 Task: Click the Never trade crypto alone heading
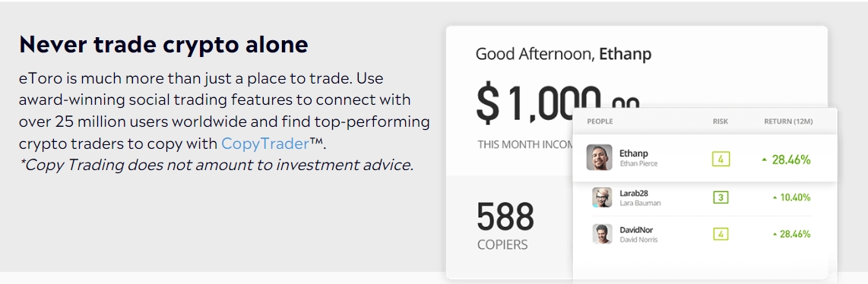pyautogui.click(x=163, y=44)
